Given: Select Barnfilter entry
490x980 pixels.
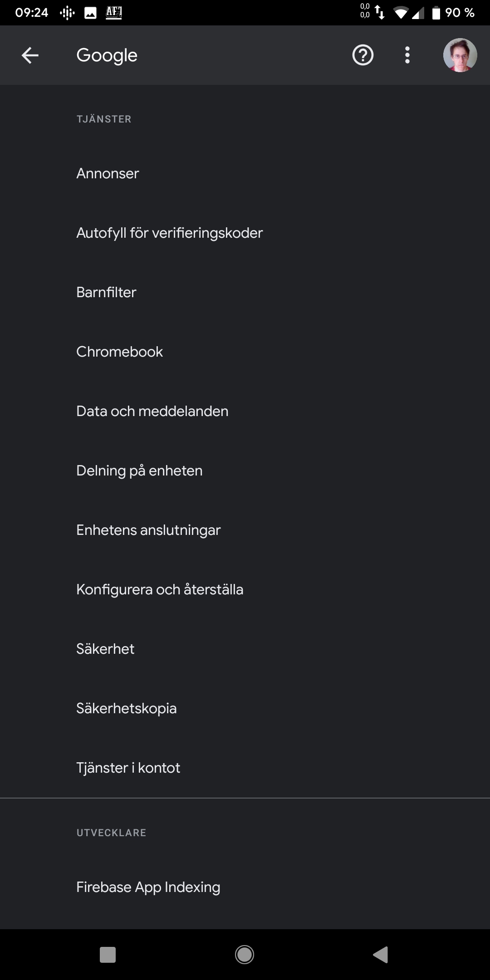Looking at the screenshot, I should click(x=245, y=292).
